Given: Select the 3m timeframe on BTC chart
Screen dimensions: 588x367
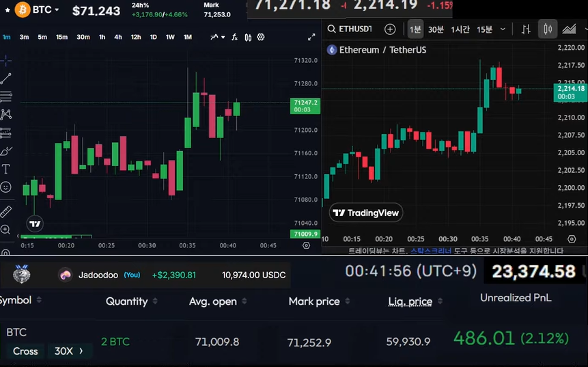Looking at the screenshot, I should (24, 37).
